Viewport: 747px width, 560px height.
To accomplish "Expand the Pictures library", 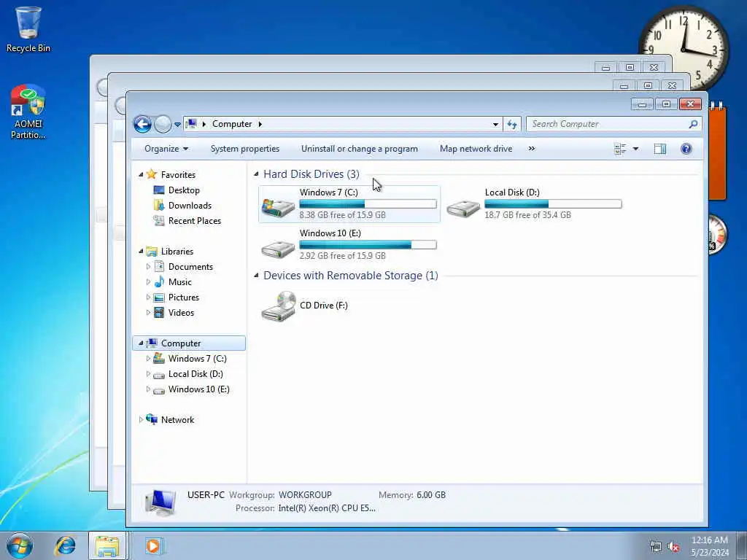I will (147, 297).
